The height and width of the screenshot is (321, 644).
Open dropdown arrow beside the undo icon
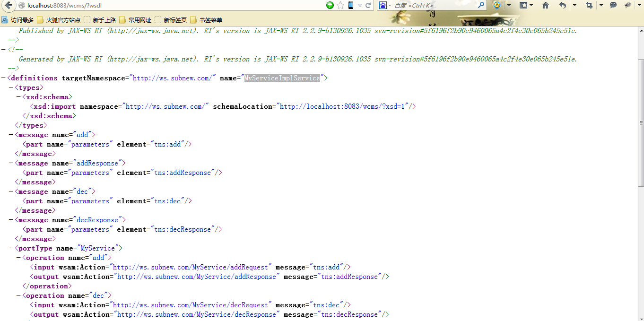[574, 6]
